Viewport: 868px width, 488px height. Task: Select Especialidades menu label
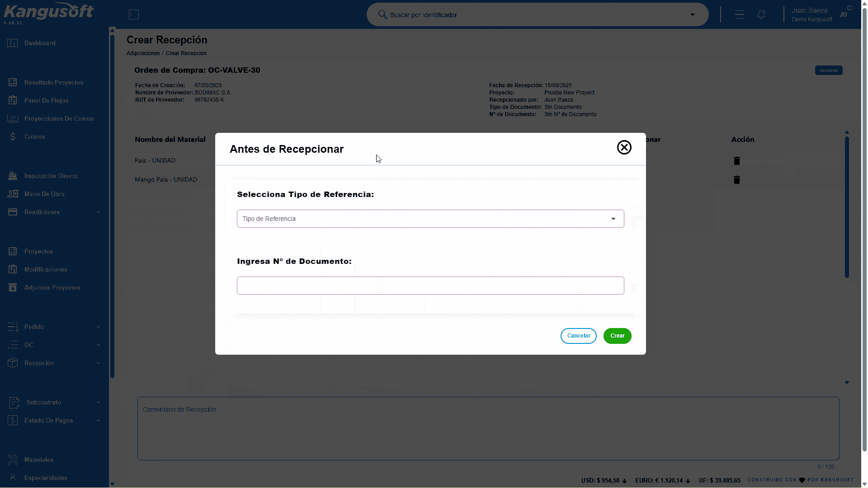coord(46,478)
